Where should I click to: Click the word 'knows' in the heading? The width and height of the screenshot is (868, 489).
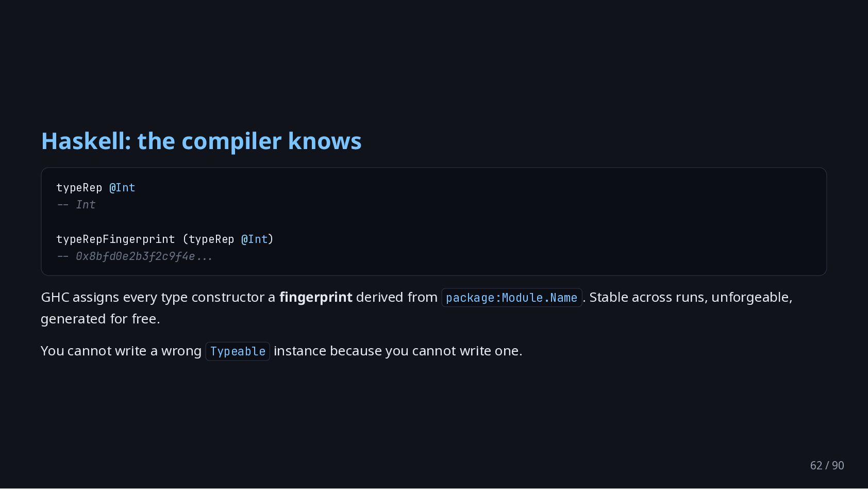point(325,141)
